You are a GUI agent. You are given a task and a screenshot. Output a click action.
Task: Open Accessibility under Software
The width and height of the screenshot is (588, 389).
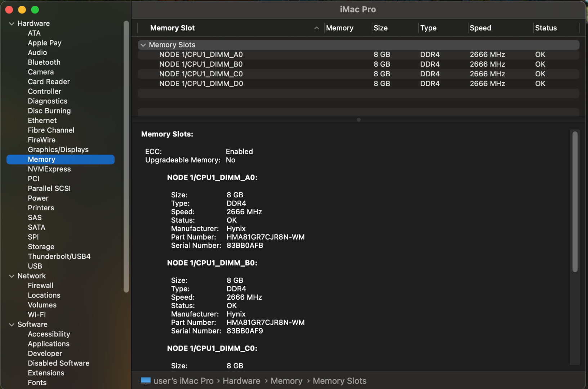(49, 335)
